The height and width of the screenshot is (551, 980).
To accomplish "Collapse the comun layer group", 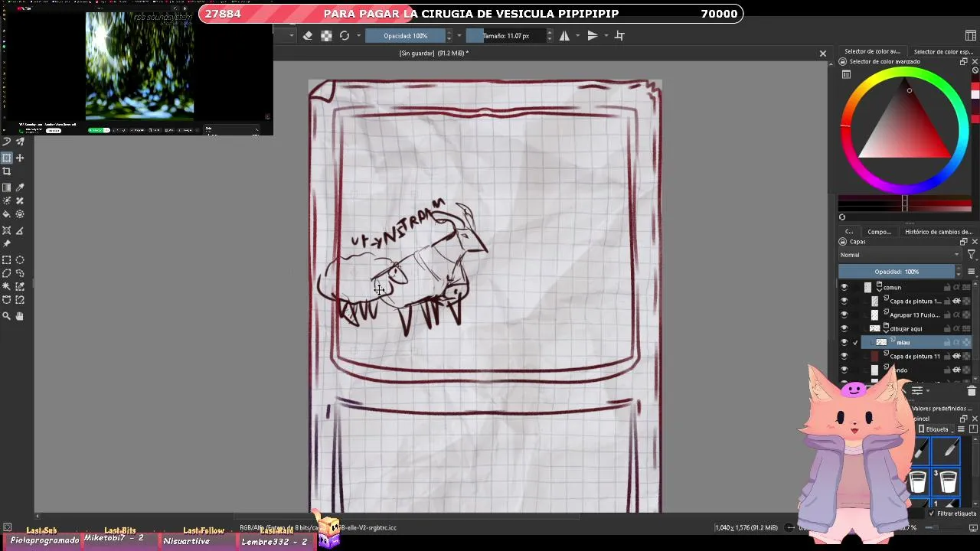I will (879, 290).
